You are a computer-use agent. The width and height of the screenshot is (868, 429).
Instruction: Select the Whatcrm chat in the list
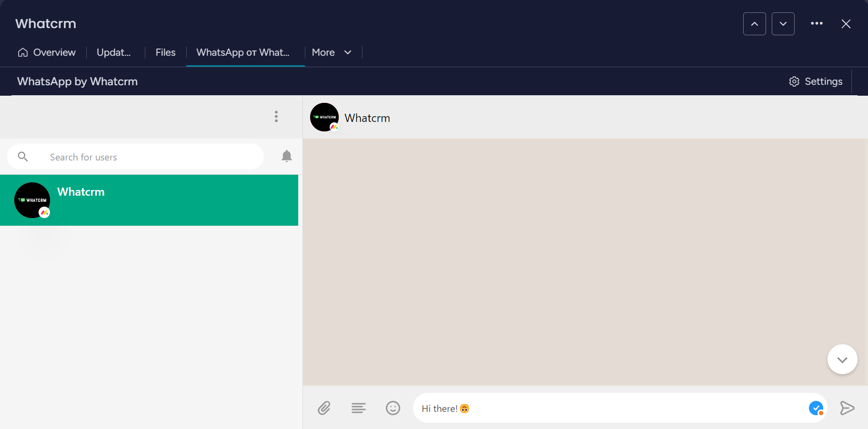(x=149, y=200)
